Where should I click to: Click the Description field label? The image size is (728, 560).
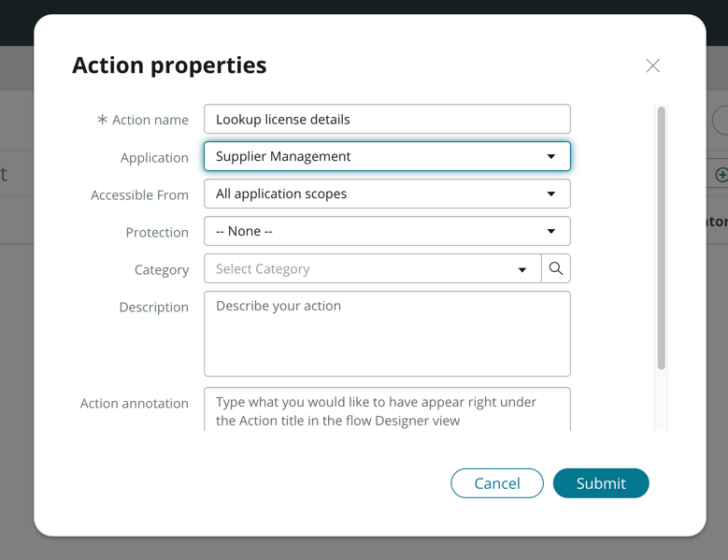click(x=153, y=308)
